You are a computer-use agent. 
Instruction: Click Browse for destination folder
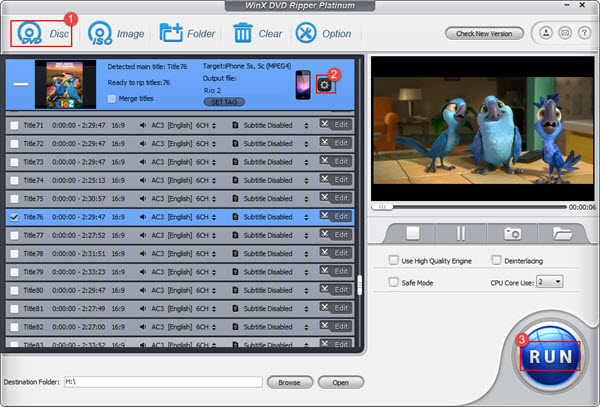pyautogui.click(x=290, y=382)
